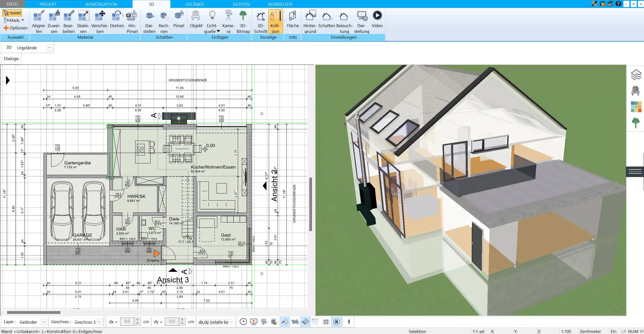Switch to the KONSTRUKTION tab
The height and width of the screenshot is (334, 644).
[x=101, y=4]
